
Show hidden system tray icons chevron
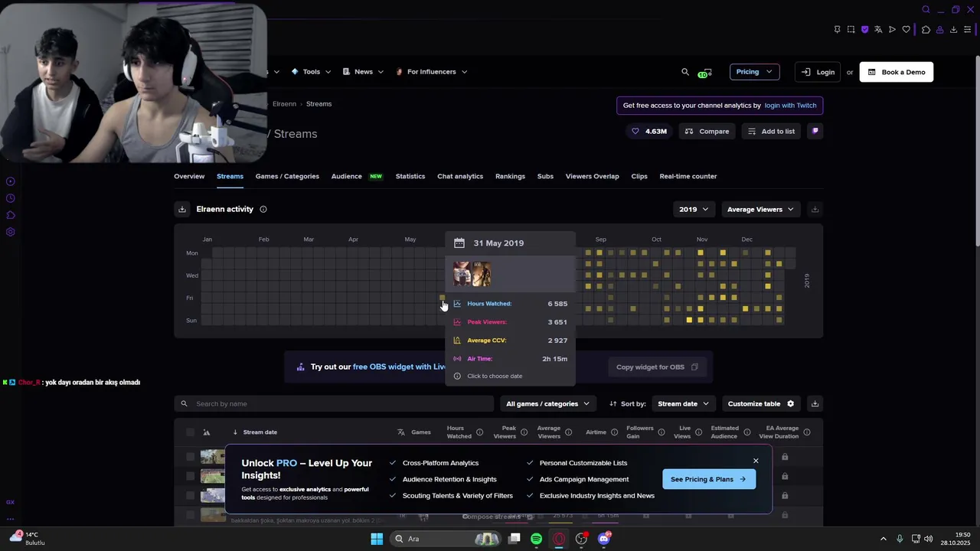tap(883, 539)
